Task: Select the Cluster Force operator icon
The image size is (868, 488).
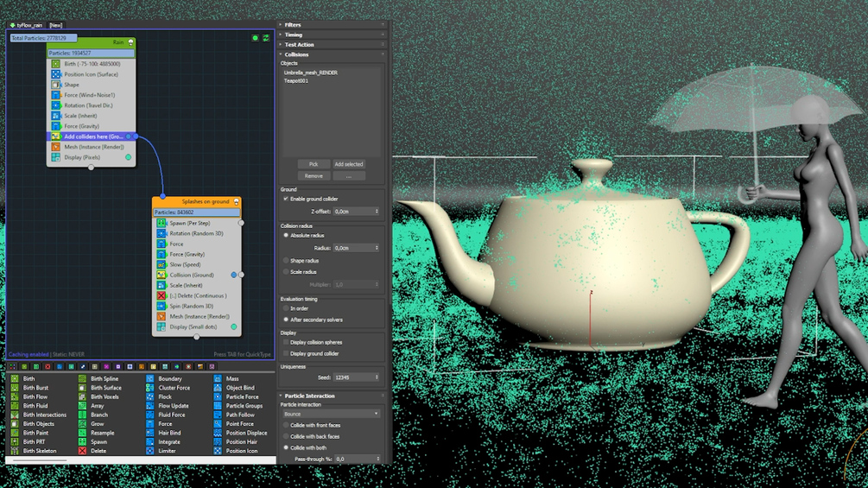Action: pos(150,388)
